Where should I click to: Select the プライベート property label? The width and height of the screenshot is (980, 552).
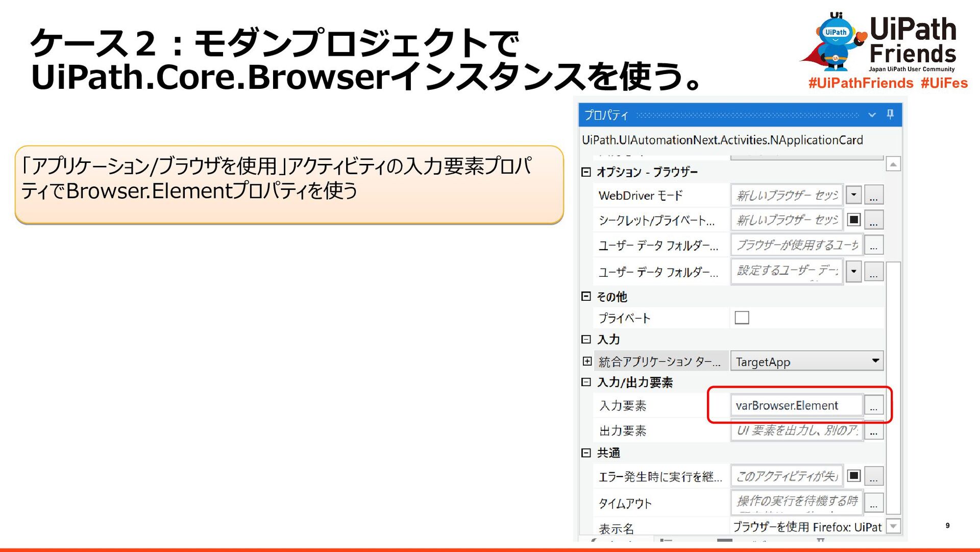point(624,318)
